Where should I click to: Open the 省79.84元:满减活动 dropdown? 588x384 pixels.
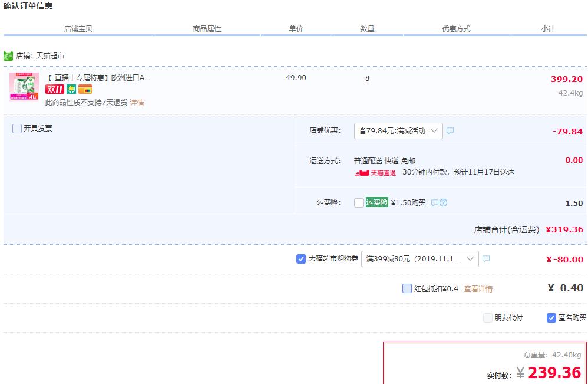click(398, 130)
